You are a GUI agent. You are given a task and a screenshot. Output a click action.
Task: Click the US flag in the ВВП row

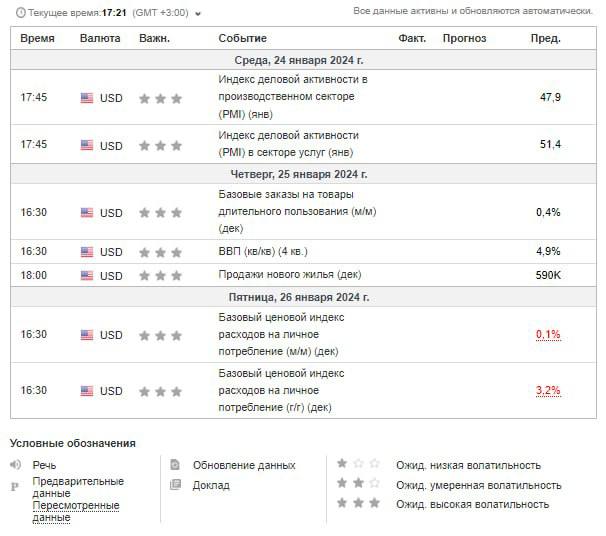[x=87, y=252]
